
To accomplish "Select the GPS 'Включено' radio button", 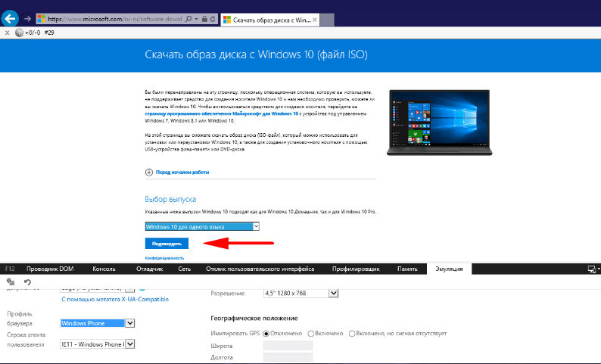I will pos(311,334).
